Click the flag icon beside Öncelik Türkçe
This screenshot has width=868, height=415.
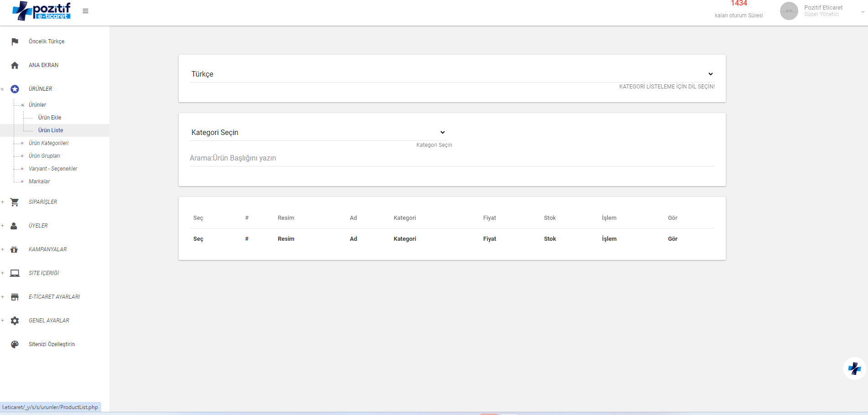click(x=15, y=41)
